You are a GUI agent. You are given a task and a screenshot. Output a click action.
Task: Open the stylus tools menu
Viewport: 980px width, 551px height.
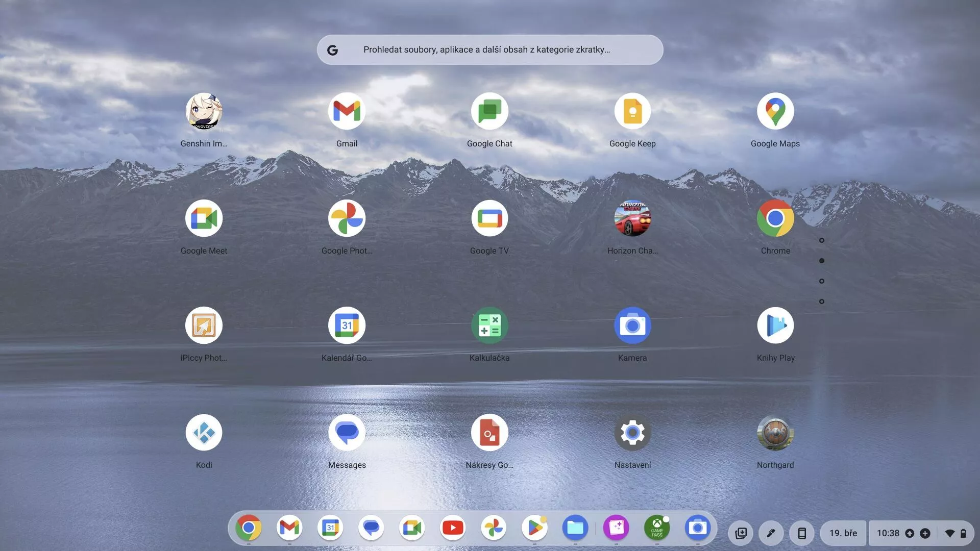point(771,533)
